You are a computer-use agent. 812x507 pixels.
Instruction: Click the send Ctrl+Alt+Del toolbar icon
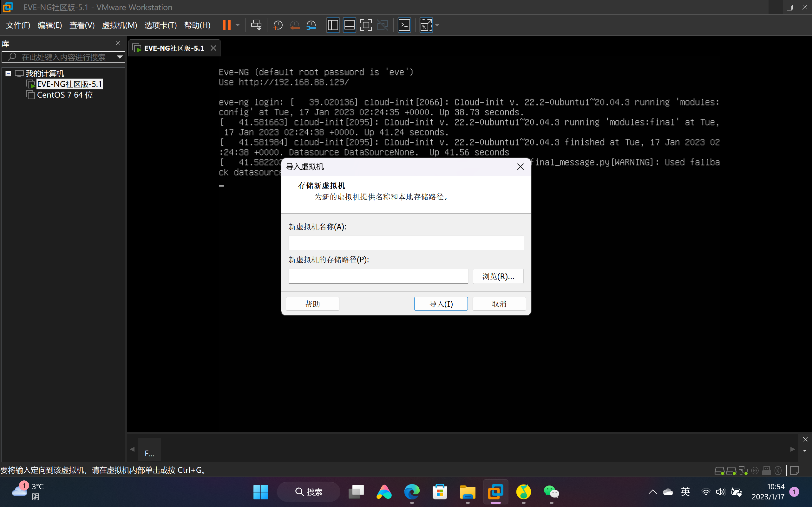pos(256,25)
